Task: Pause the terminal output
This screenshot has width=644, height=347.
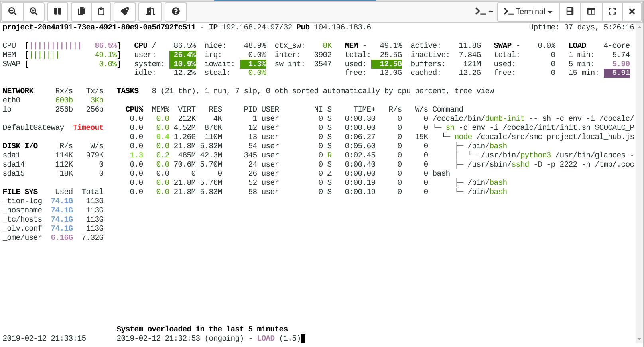Action: [x=58, y=12]
